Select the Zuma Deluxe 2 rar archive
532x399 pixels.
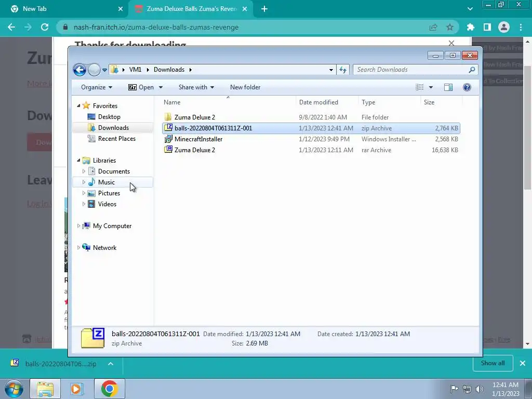[311, 150]
